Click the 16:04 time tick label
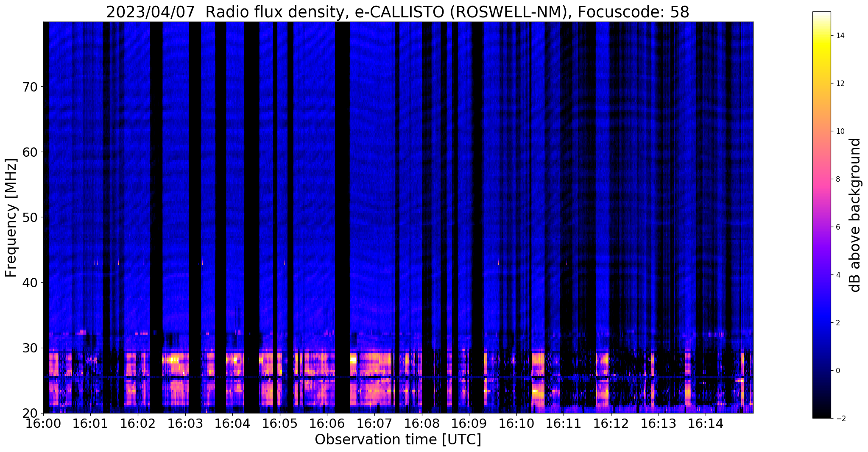Screen dimensions: 868x452 tap(232, 424)
